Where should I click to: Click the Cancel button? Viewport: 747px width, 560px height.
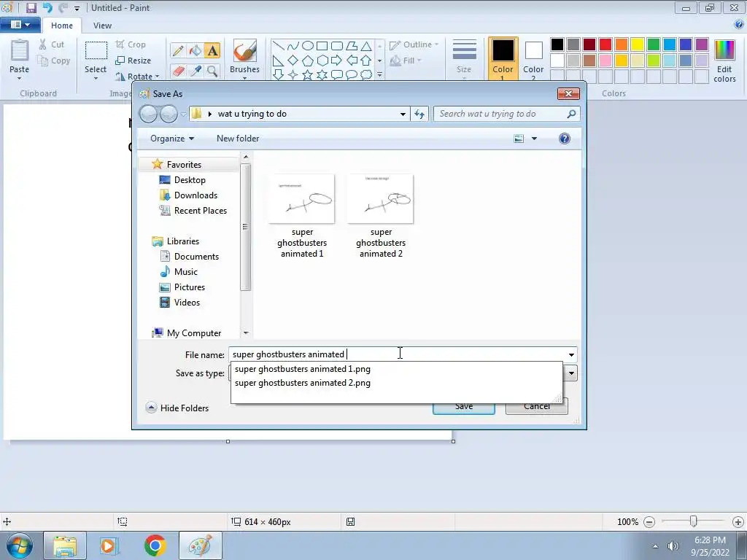[536, 406]
